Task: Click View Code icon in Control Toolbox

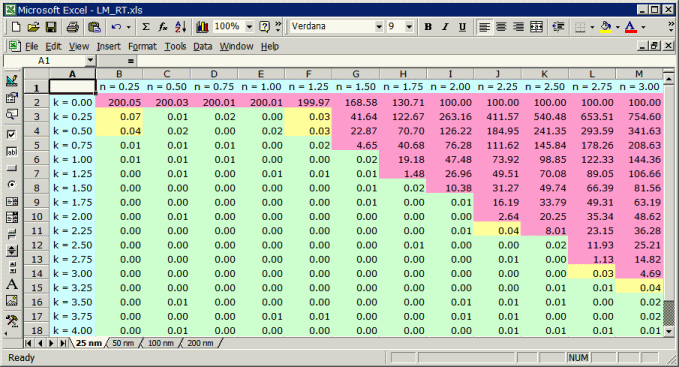Action: [x=12, y=114]
